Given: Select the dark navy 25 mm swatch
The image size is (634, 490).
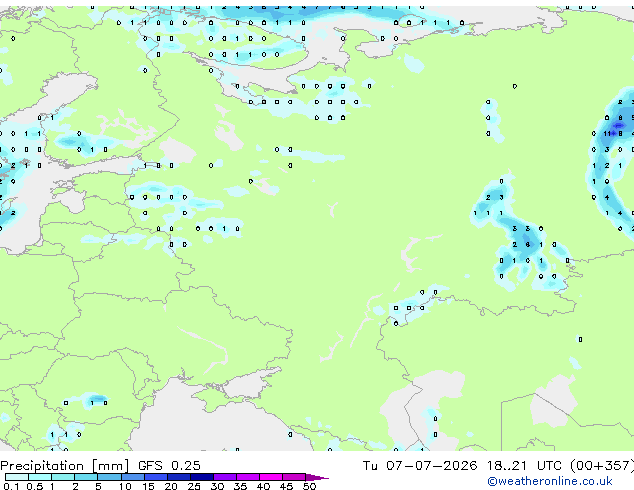Looking at the screenshot, I should coord(202,477).
